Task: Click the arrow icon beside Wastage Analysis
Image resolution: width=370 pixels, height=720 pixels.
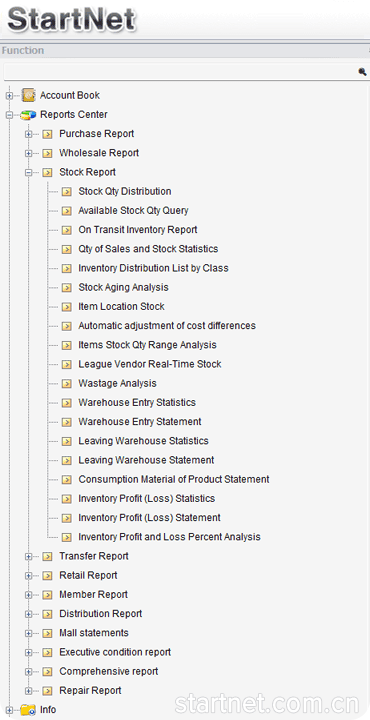Action: pos(67,383)
